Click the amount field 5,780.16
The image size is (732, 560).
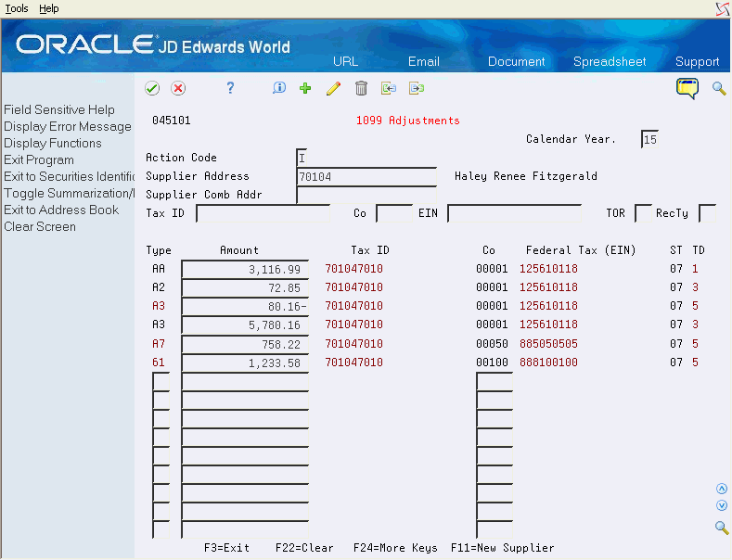click(x=245, y=325)
